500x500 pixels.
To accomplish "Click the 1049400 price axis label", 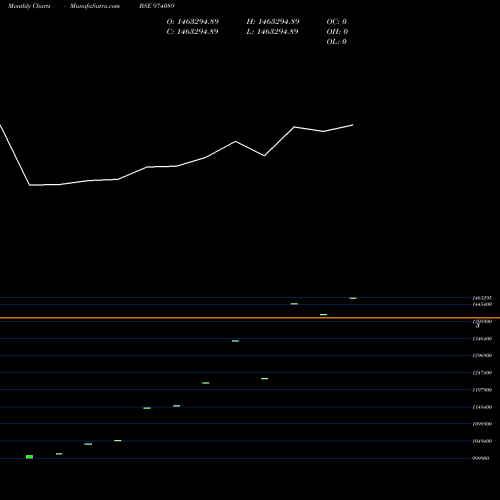I will [x=482, y=441].
